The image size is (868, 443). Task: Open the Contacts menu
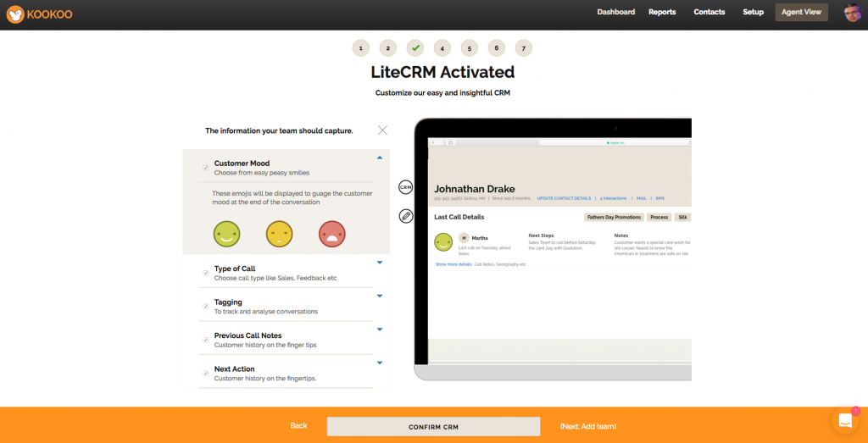click(x=709, y=12)
